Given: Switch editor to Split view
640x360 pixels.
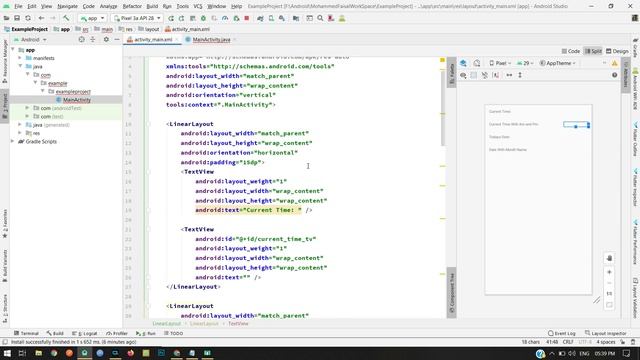Looking at the screenshot, I should point(593,51).
